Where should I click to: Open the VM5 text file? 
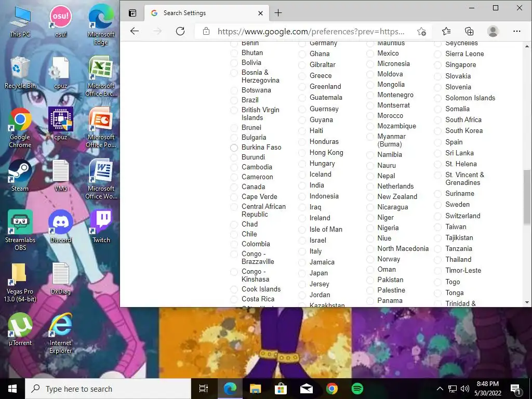(61, 176)
